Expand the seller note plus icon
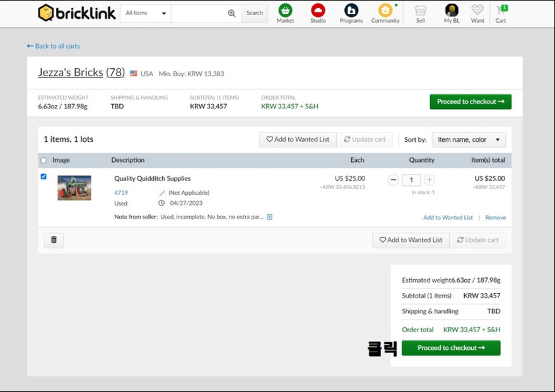The image size is (555, 392). [270, 217]
